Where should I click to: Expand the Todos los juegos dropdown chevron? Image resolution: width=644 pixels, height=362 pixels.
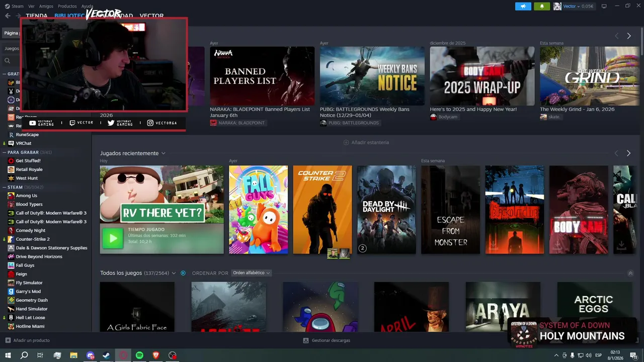174,273
